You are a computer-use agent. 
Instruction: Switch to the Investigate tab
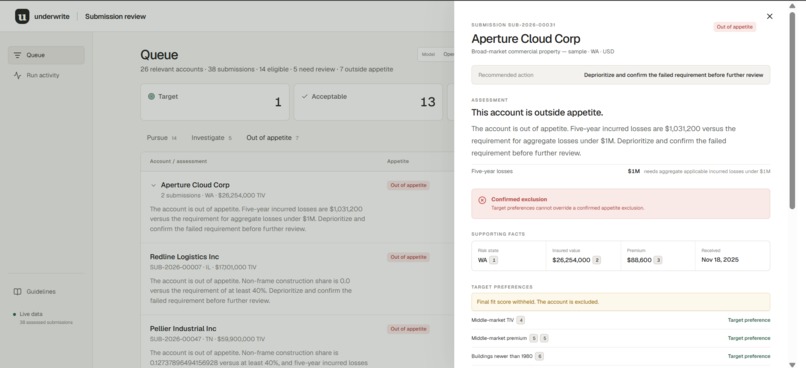211,138
